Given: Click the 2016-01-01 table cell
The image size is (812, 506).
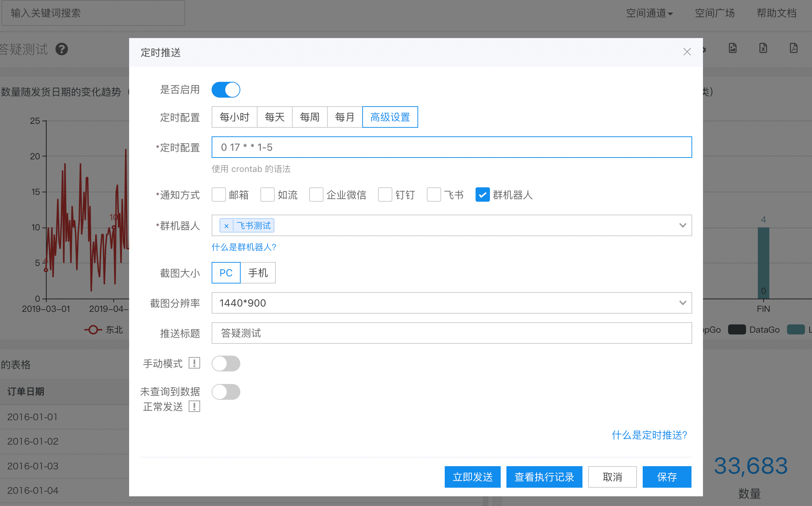Looking at the screenshot, I should point(32,417).
